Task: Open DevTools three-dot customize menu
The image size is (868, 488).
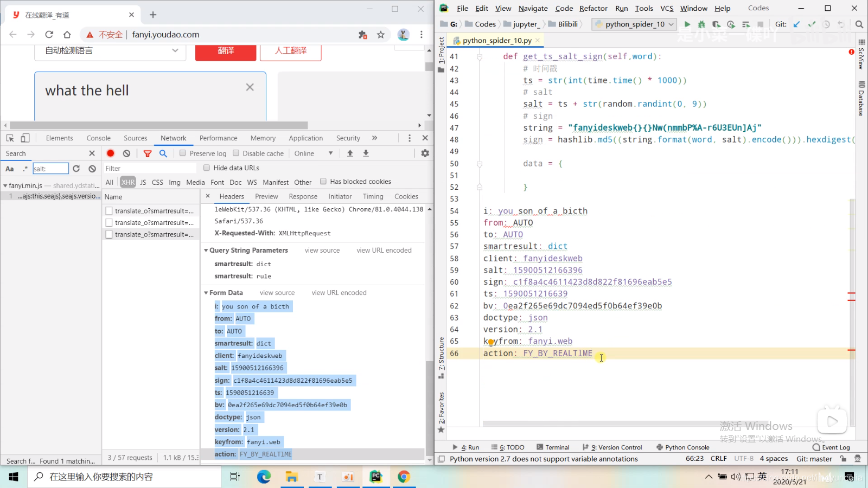Action: pyautogui.click(x=410, y=138)
